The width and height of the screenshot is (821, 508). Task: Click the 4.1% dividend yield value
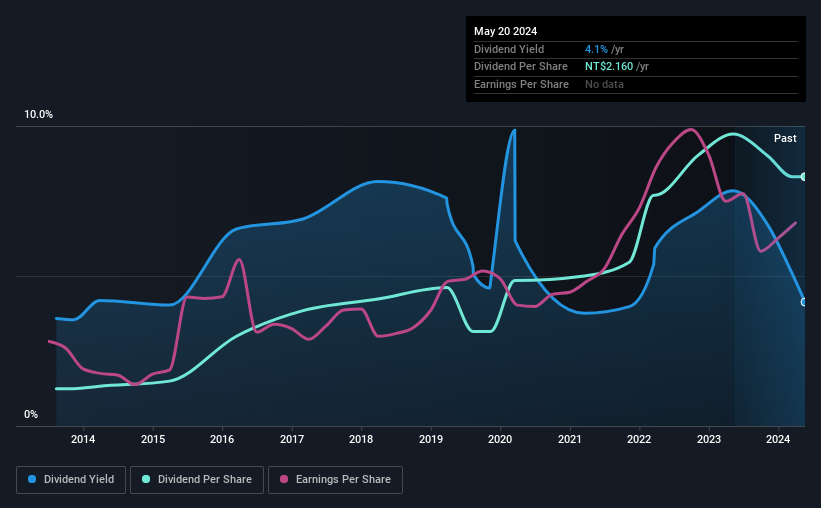(596, 49)
